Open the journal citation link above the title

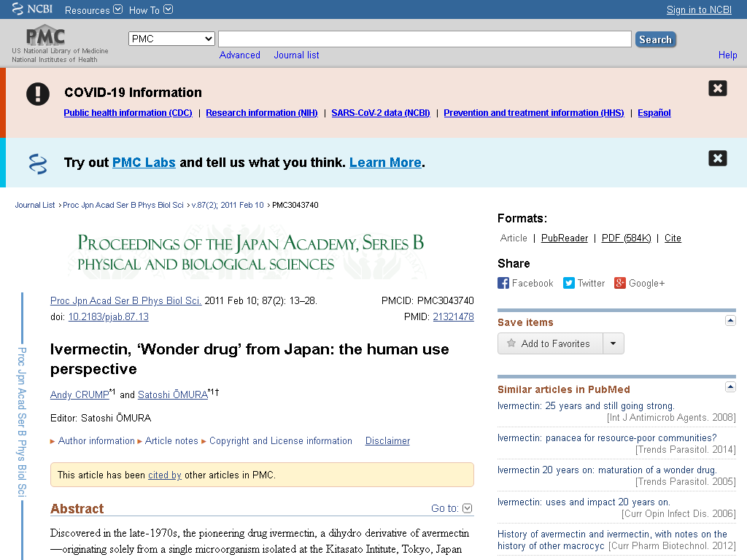[125, 301]
